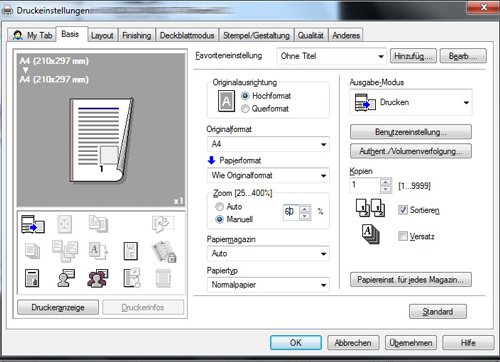500x362 pixels.
Task: Click the portrait letter A orientation icon
Action: click(226, 101)
